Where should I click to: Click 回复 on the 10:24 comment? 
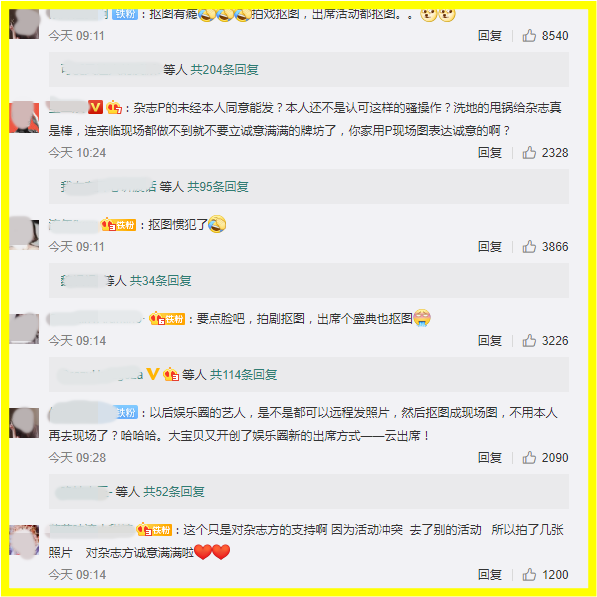click(x=490, y=153)
